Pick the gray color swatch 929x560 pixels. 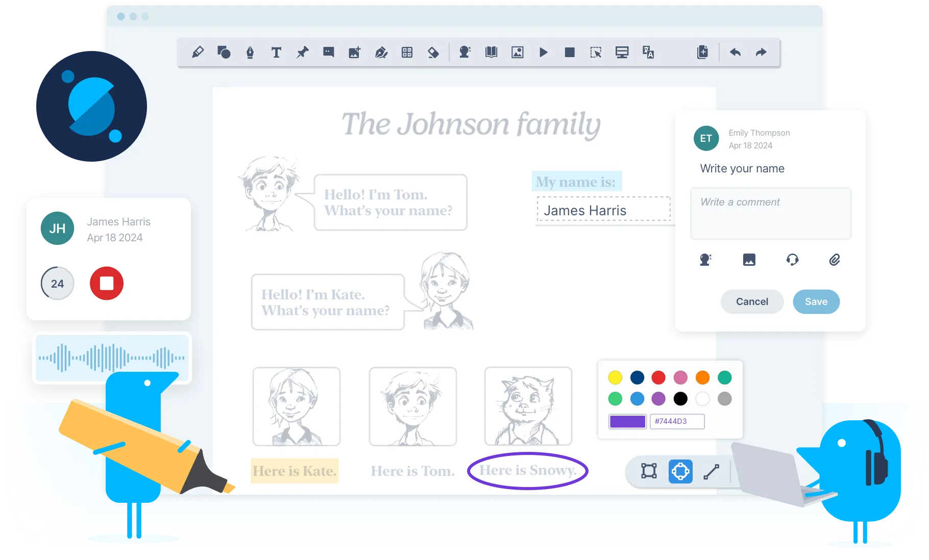click(x=724, y=398)
